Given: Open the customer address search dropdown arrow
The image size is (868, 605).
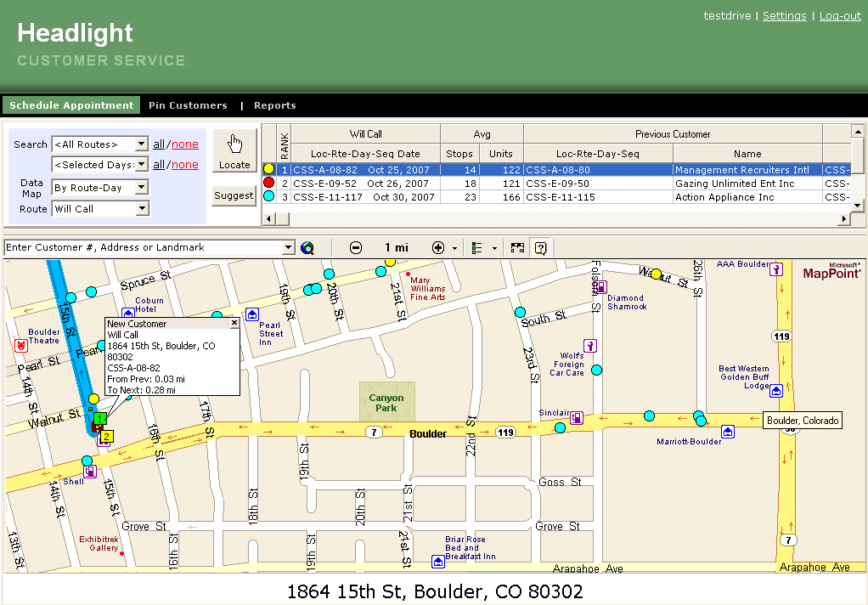Looking at the screenshot, I should (x=289, y=248).
